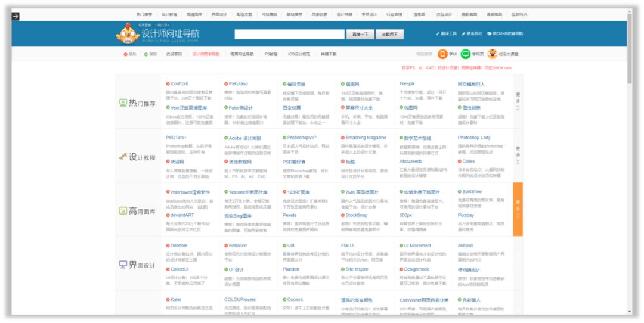Image resolution: width=644 pixels, height=323 pixels.
Task: Open the StockSnap link
Action: (x=357, y=216)
